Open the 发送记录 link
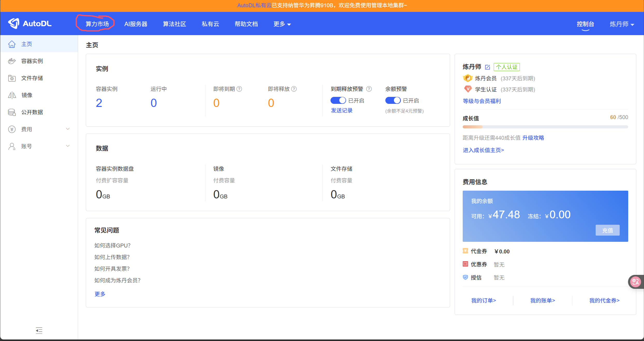 pos(342,111)
